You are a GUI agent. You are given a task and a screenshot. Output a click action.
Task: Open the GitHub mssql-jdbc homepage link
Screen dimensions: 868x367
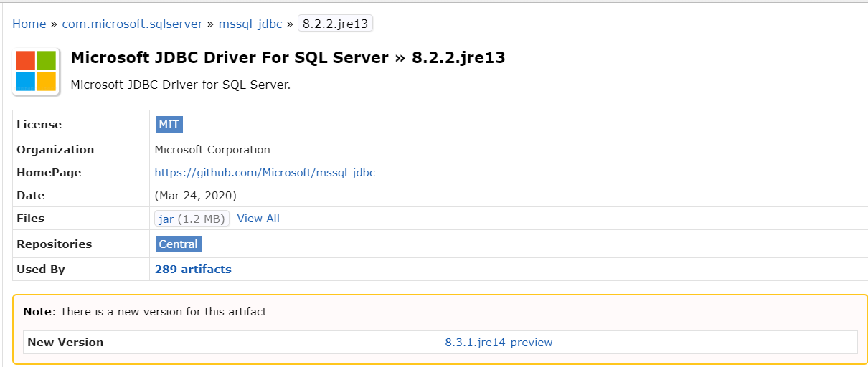tap(265, 173)
